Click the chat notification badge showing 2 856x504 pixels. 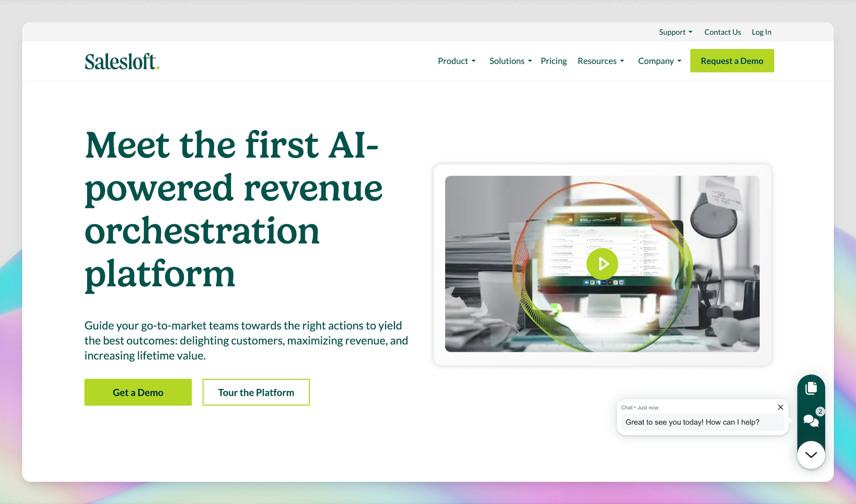(x=820, y=412)
